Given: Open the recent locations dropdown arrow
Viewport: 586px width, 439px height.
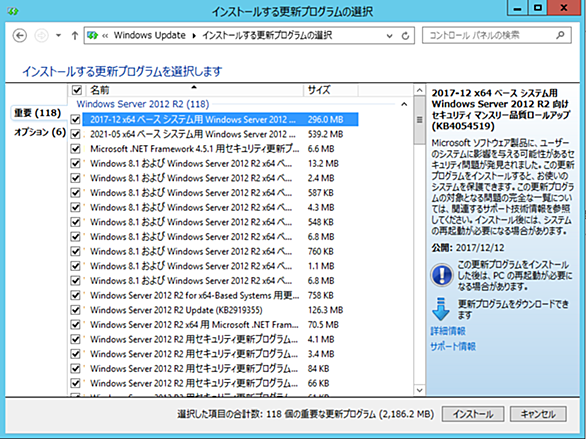Looking at the screenshot, I should tap(58, 36).
